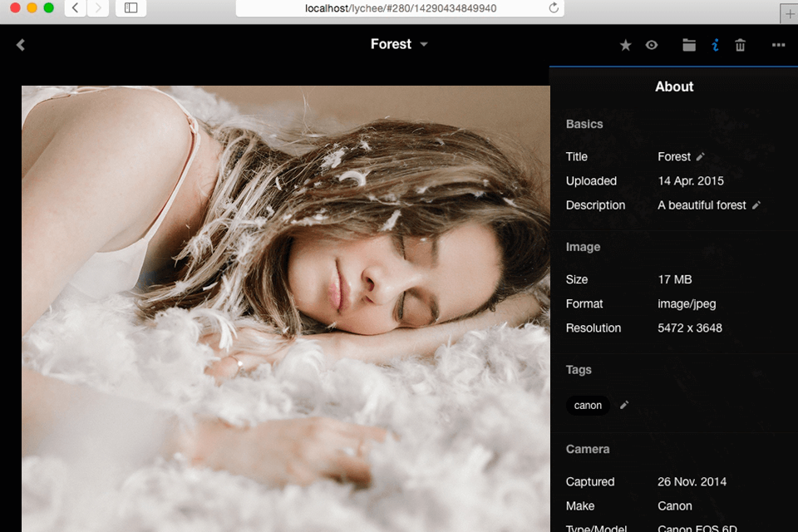
Task: Click the browser address bar
Action: click(x=400, y=8)
